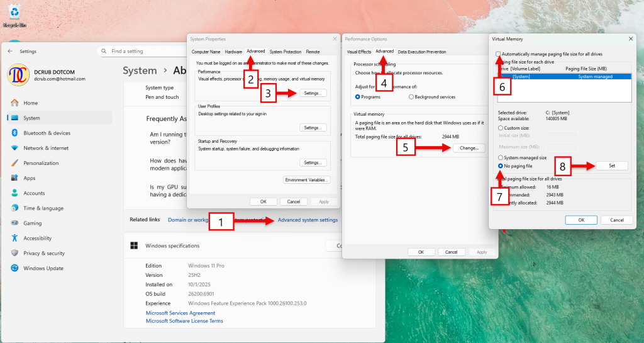
Task: Click OK in System Properties
Action: coord(264,201)
